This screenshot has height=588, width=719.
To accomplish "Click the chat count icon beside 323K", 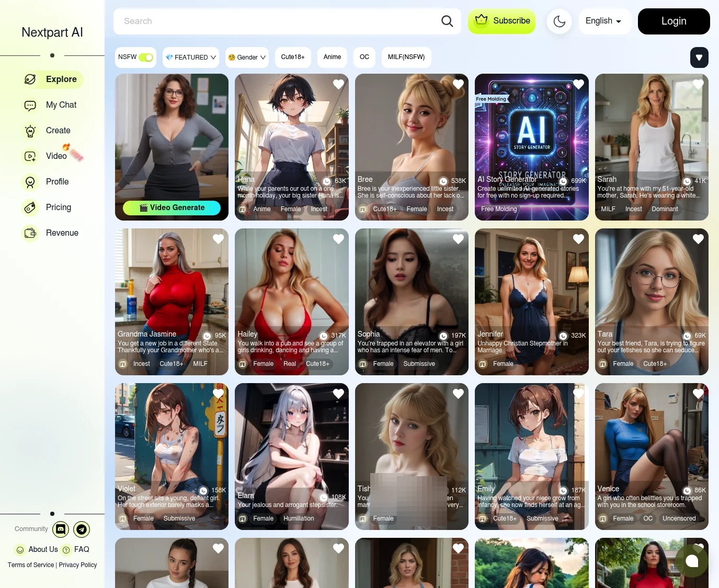I will click(x=563, y=336).
